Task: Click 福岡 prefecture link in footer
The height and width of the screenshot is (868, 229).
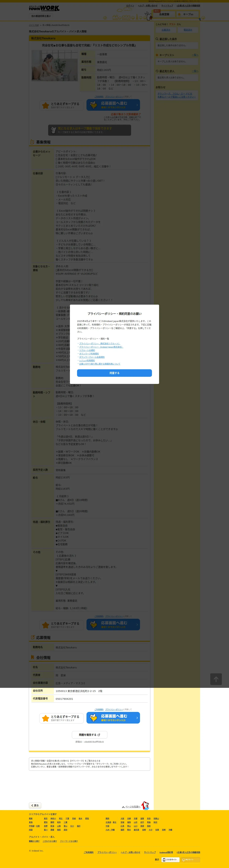Action: tap(123, 830)
